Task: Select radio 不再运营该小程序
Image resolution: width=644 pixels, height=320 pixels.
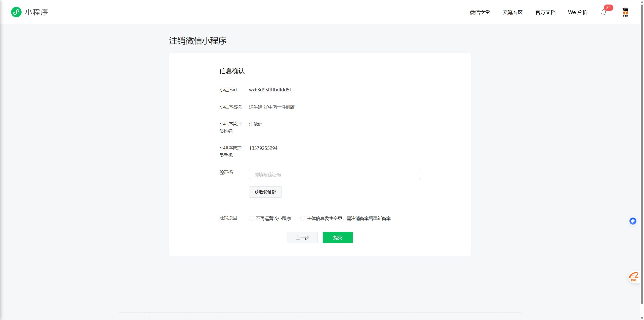Action: (x=252, y=218)
